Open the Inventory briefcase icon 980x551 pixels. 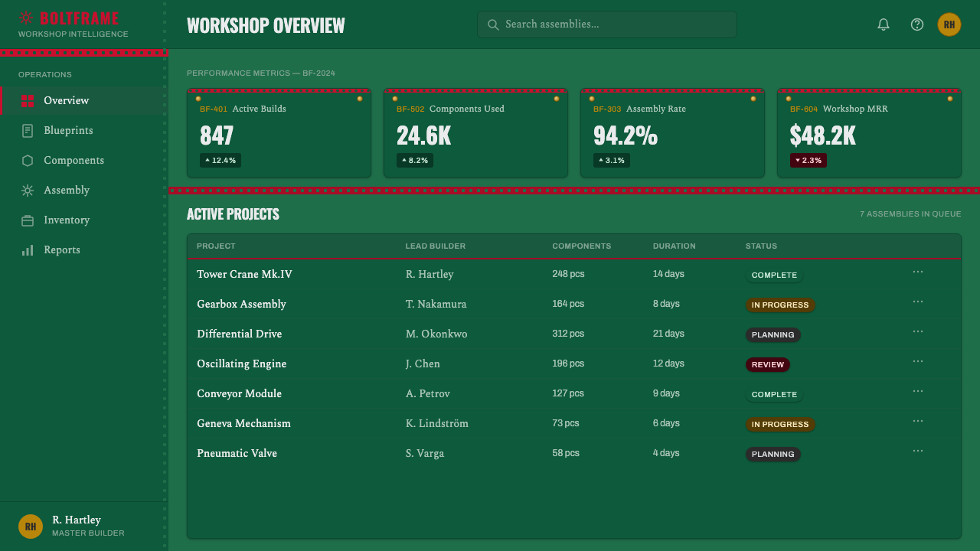[x=28, y=220]
